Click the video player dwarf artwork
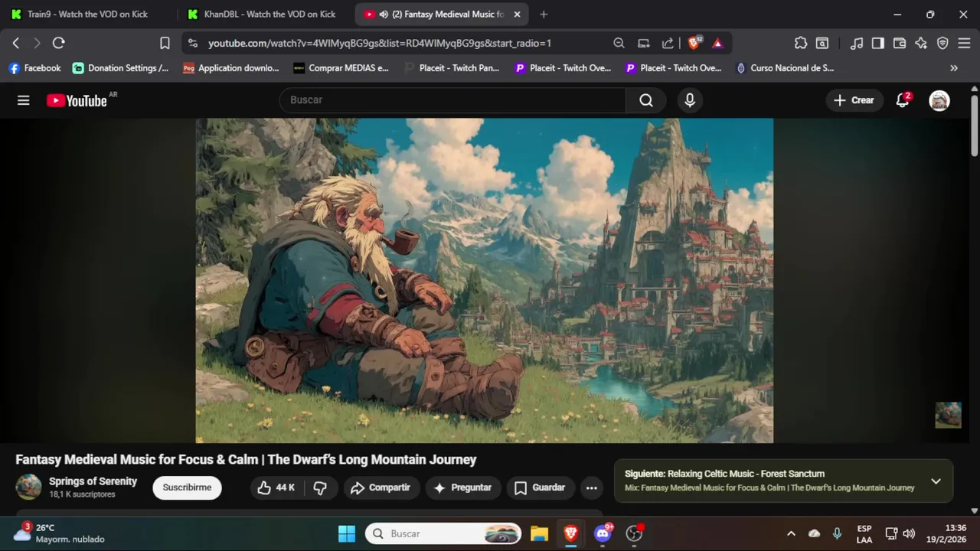 coord(484,280)
